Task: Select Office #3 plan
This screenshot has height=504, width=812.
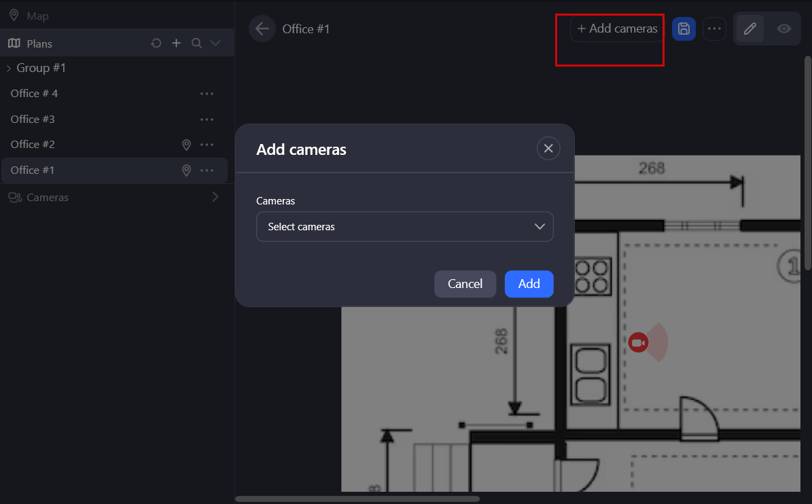Action: [33, 120]
